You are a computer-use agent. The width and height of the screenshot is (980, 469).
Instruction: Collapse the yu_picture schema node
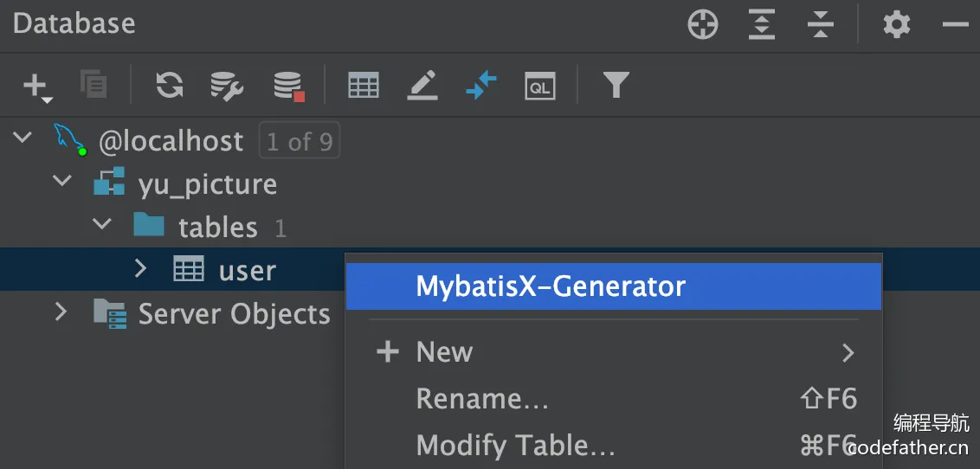(61, 181)
